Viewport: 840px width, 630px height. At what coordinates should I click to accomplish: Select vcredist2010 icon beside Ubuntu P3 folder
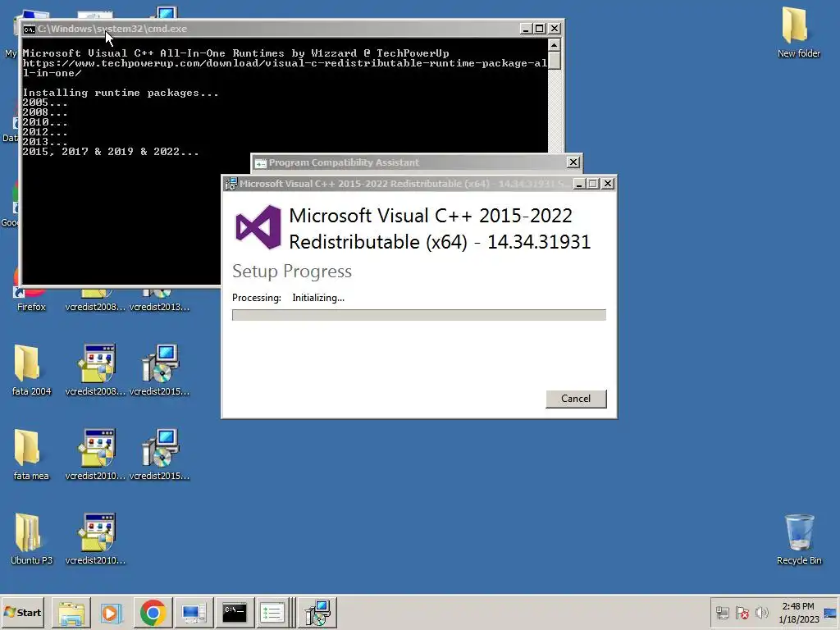pyautogui.click(x=95, y=539)
